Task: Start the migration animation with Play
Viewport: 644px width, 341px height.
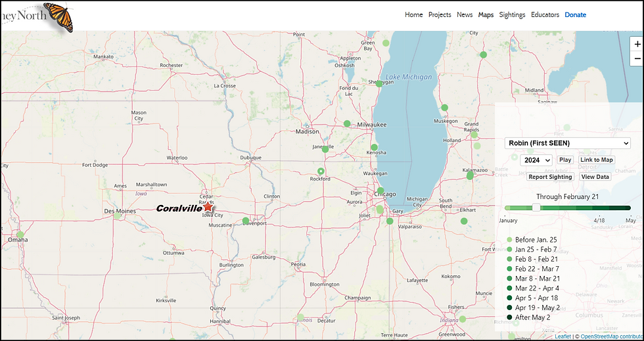Action: point(565,160)
